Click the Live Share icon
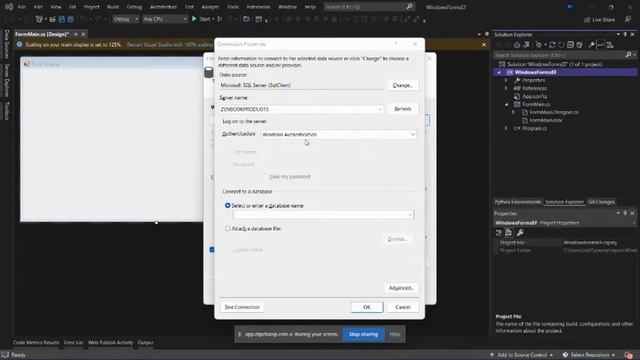 (x=587, y=20)
